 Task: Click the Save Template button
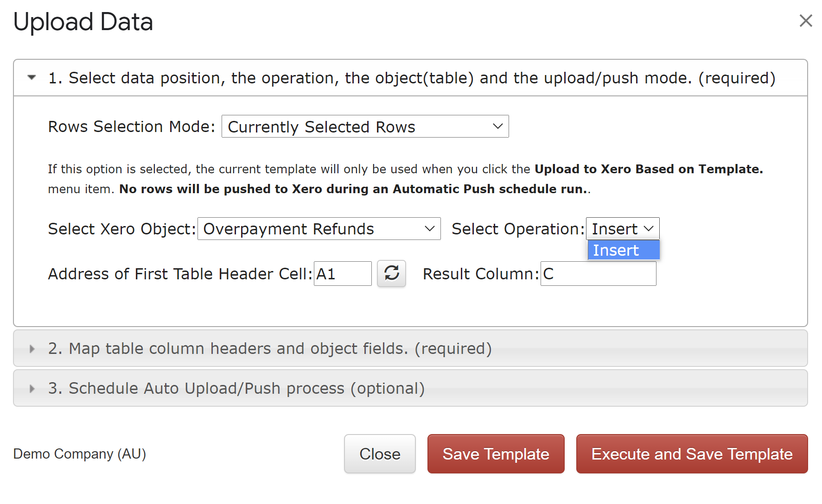click(x=496, y=454)
